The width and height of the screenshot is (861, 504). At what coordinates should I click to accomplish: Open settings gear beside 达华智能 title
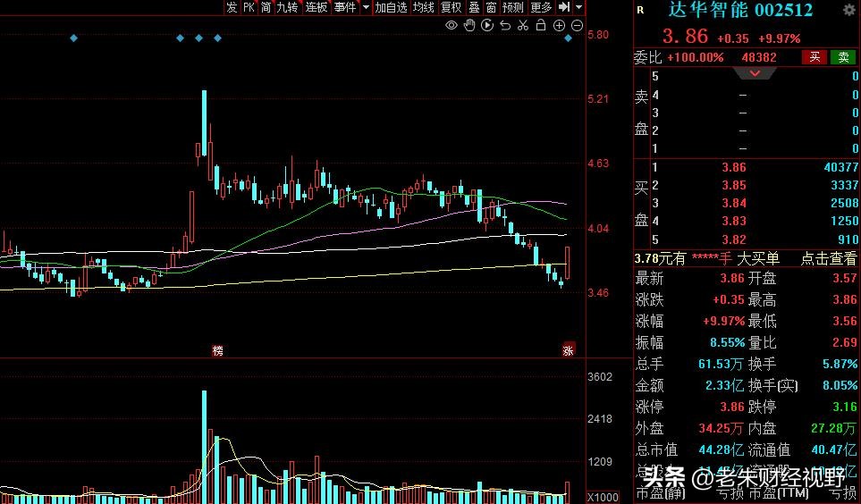click(848, 9)
